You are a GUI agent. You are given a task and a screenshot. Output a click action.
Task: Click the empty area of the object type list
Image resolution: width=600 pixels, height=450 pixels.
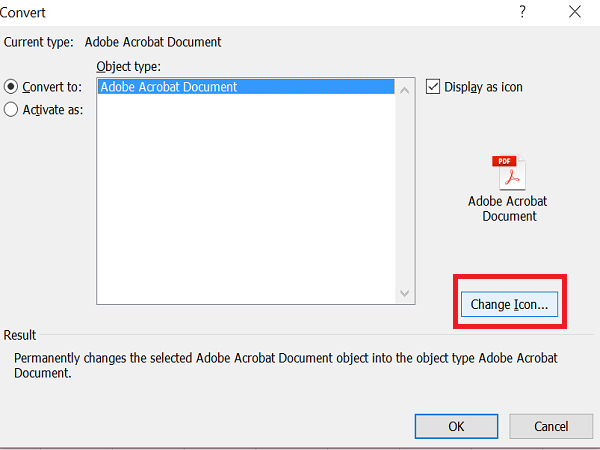point(245,200)
